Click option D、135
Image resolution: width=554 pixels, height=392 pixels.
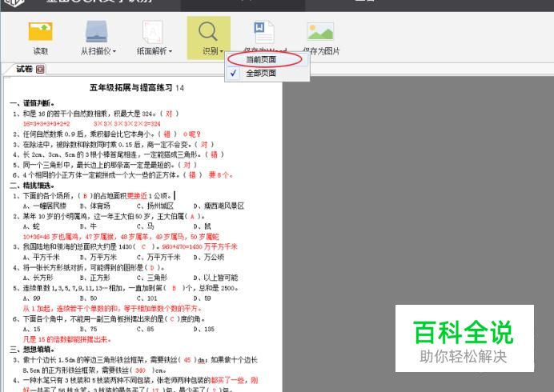(204, 329)
